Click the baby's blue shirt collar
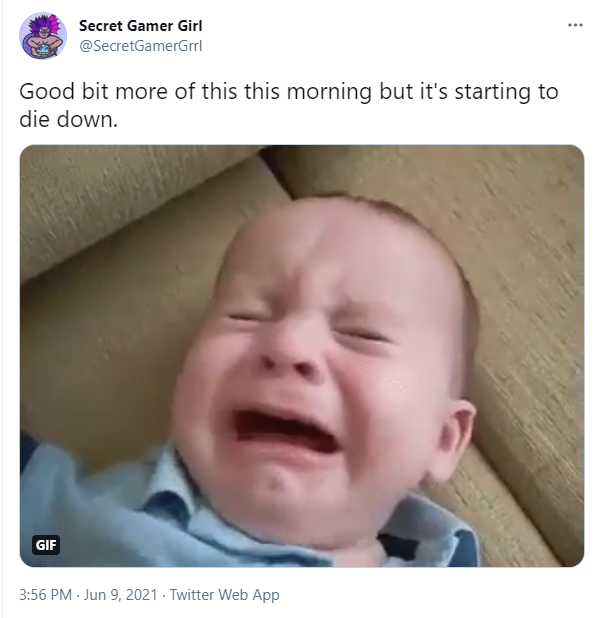601x618 pixels. point(171,487)
